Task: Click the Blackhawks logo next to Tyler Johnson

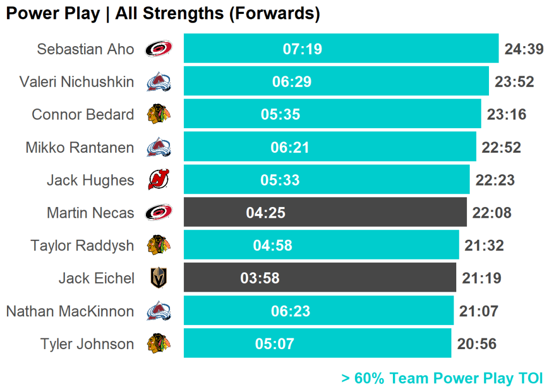Action: pyautogui.click(x=159, y=344)
